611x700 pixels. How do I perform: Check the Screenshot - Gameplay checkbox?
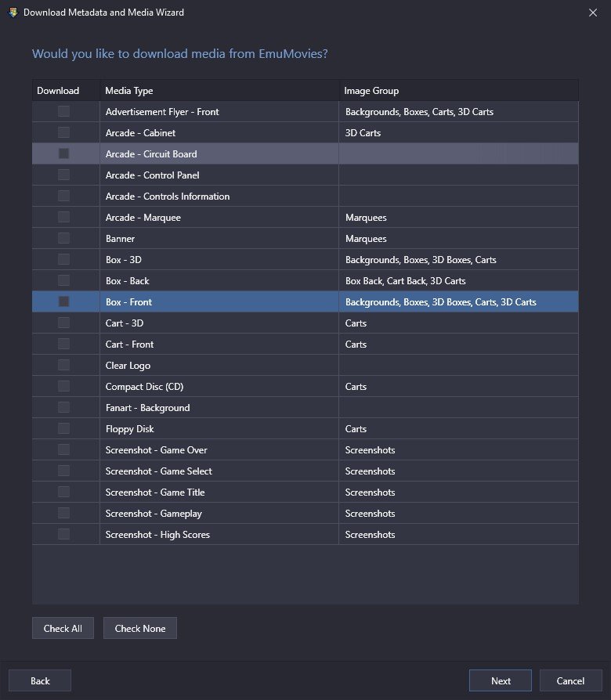point(64,513)
